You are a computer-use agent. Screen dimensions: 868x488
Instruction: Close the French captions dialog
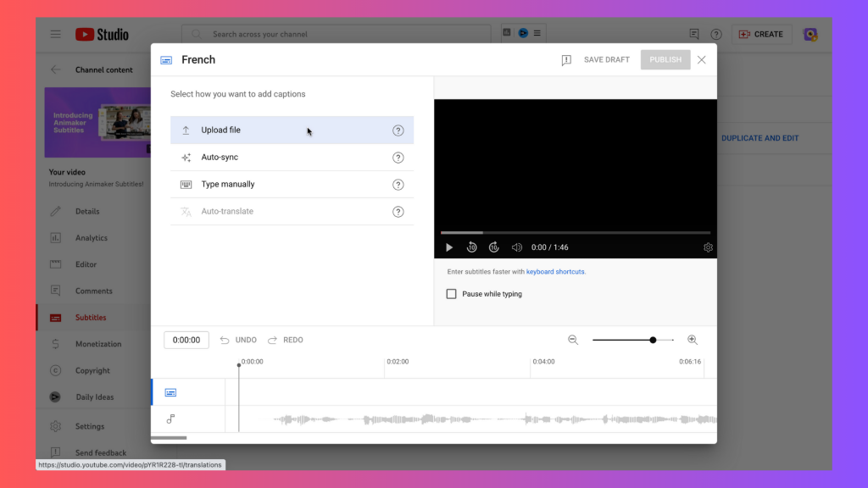click(701, 60)
